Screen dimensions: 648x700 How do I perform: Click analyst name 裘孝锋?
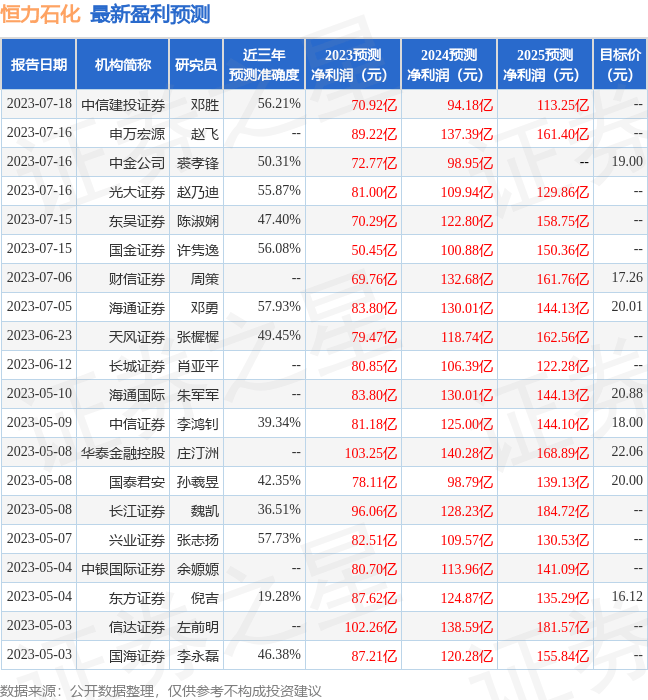click(198, 163)
